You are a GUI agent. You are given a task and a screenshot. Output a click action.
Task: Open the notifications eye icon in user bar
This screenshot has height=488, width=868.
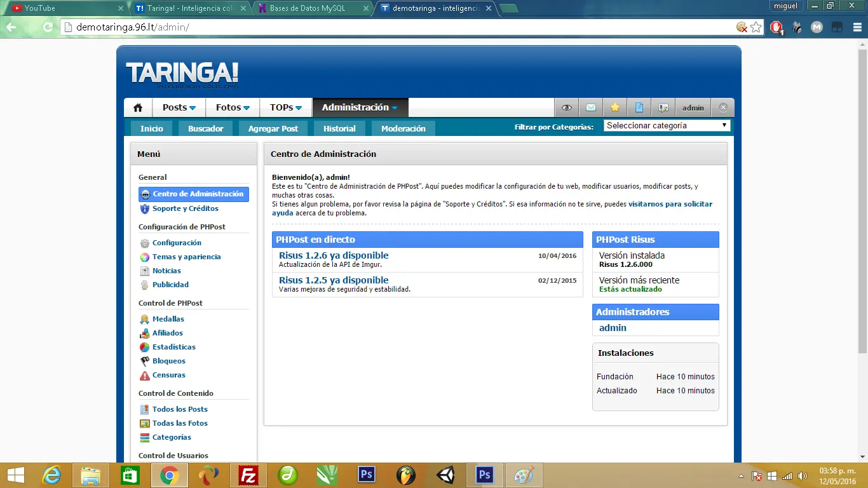point(566,107)
